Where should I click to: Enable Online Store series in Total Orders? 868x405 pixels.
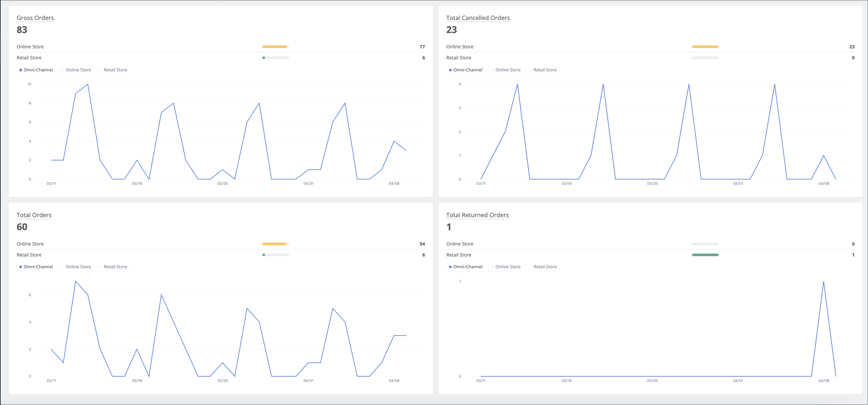[x=76, y=267]
